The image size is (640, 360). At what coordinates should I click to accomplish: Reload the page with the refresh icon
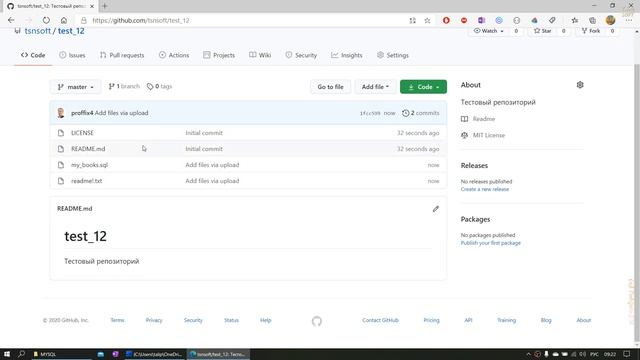click(46, 20)
